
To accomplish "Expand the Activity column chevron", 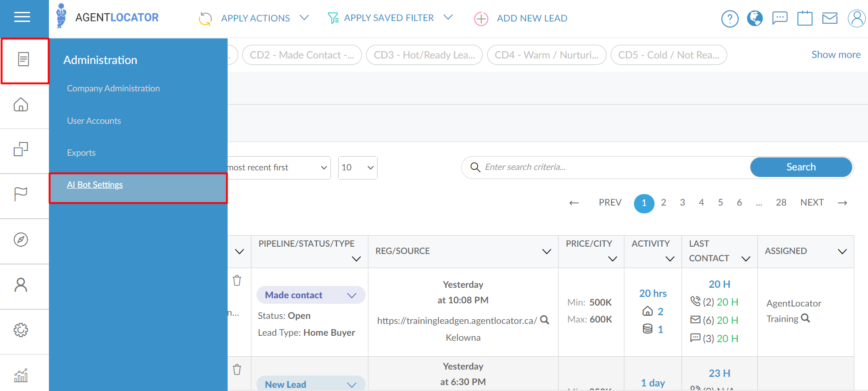I will click(x=670, y=259).
